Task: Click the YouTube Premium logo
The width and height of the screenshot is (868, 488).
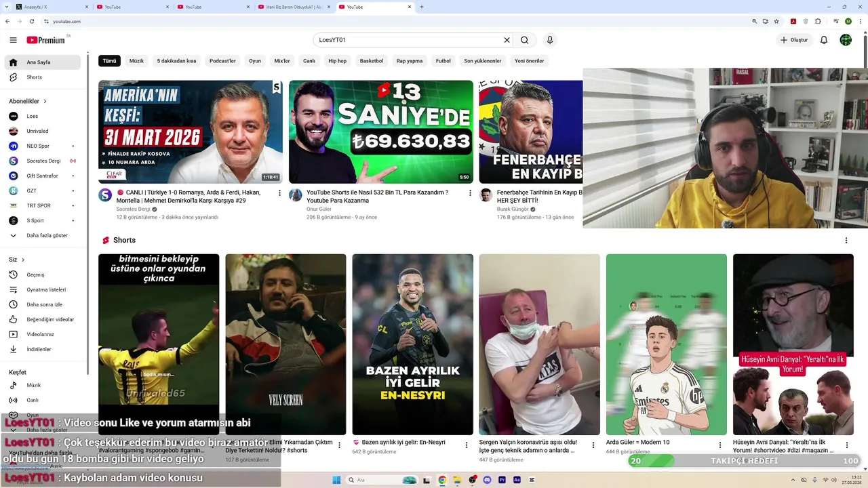Action: point(47,40)
